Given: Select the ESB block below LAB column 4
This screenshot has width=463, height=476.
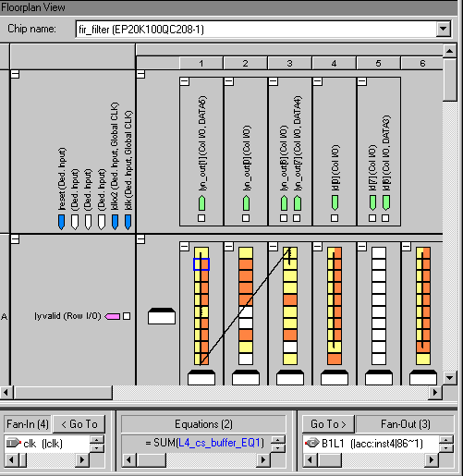Looking at the screenshot, I should pyautogui.click(x=335, y=377).
